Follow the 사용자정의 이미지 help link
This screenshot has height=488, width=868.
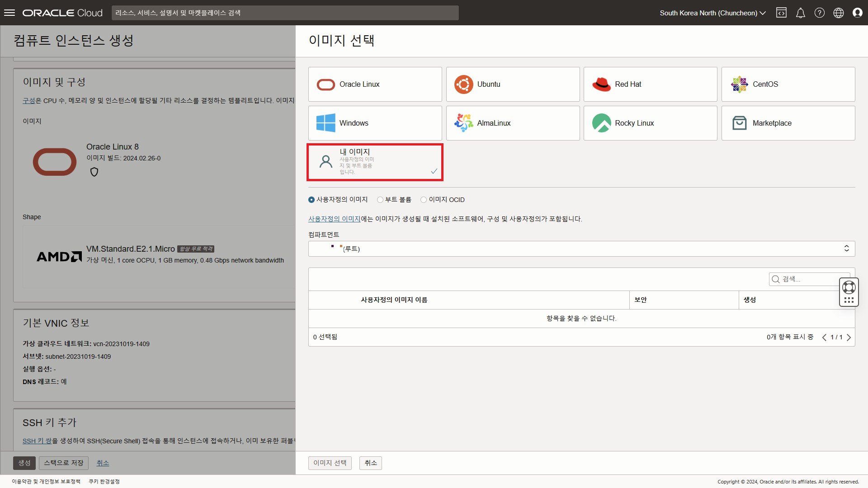pyautogui.click(x=334, y=219)
